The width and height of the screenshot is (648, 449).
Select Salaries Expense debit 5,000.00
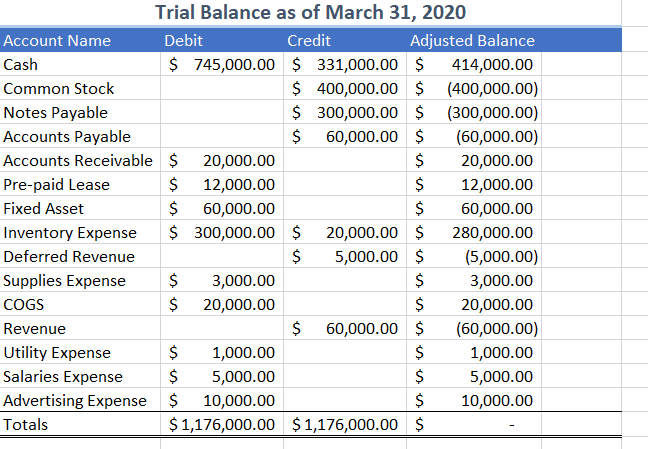(222, 376)
